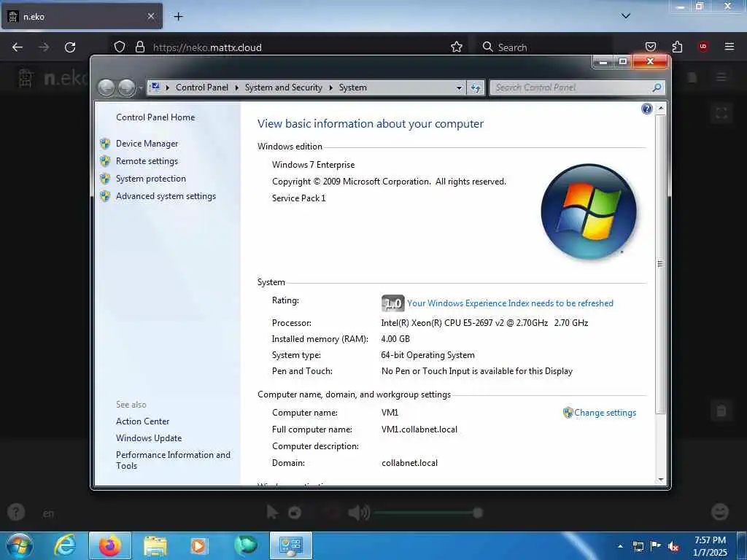Open Action Center flag tray icon

pos(656,546)
